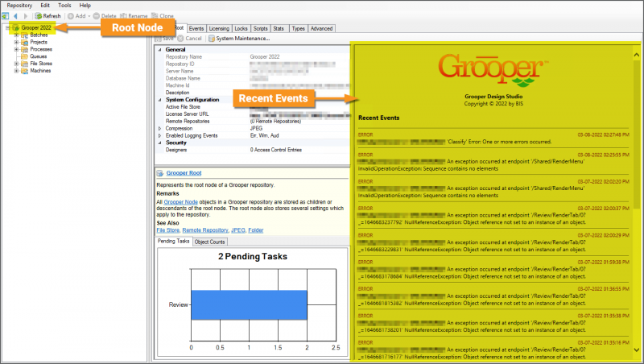Collapse the General property section
Screen dimensions: 644x364
tap(159, 50)
